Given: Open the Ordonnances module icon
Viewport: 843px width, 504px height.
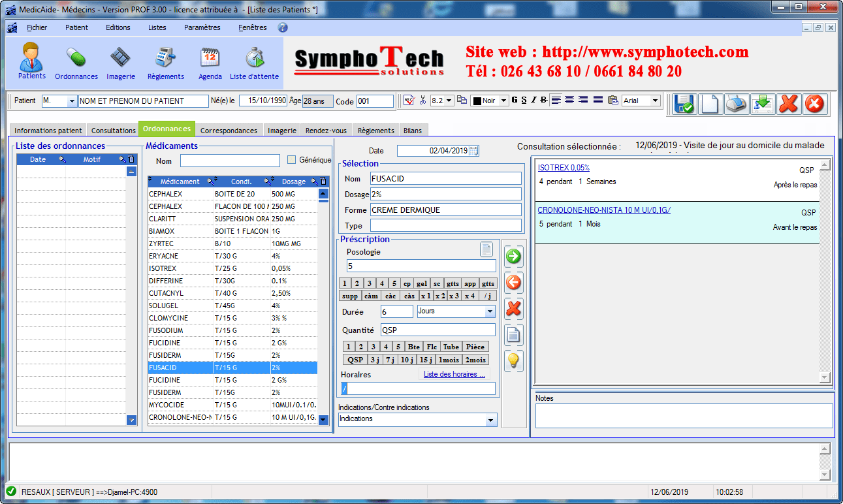Looking at the screenshot, I should [76, 63].
